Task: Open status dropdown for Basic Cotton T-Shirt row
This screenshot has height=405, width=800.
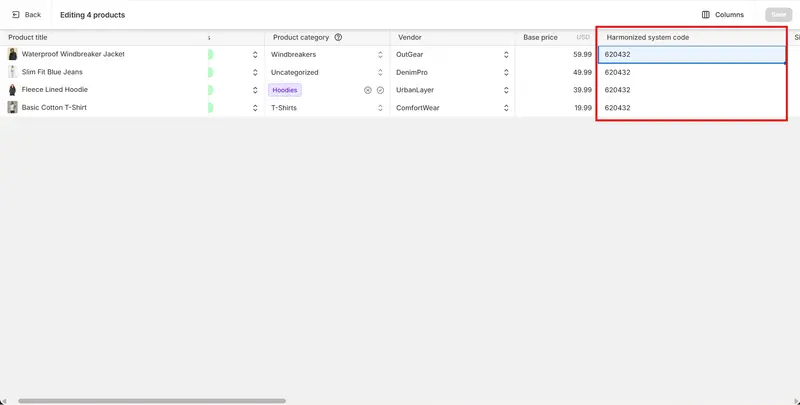Action: [x=255, y=108]
